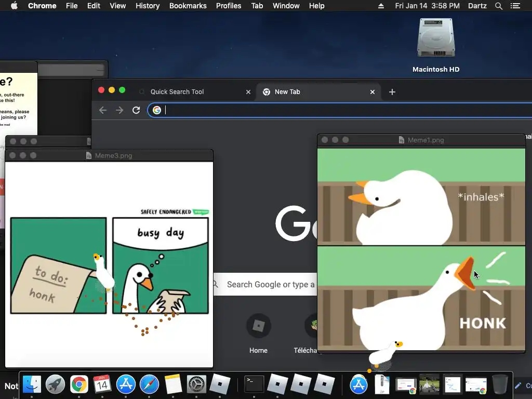This screenshot has height=399, width=532.
Task: Open the yellow Notes app in Dock
Action: pyautogui.click(x=173, y=384)
